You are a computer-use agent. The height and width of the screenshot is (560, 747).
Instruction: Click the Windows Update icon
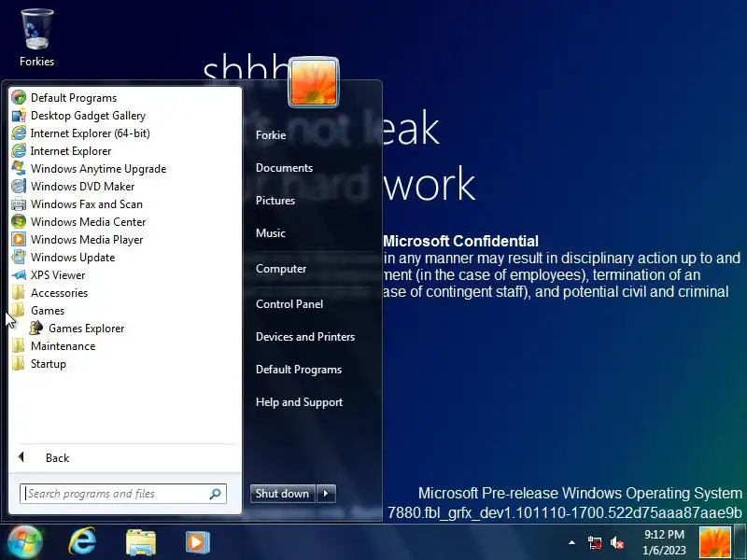tap(19, 258)
